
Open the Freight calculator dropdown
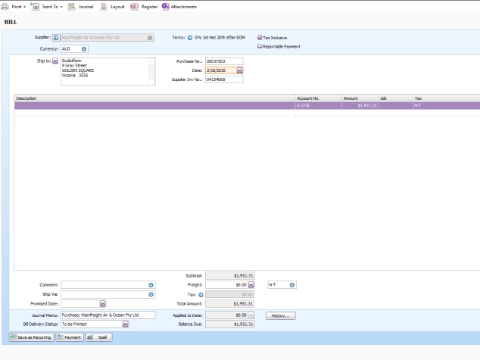point(251,285)
